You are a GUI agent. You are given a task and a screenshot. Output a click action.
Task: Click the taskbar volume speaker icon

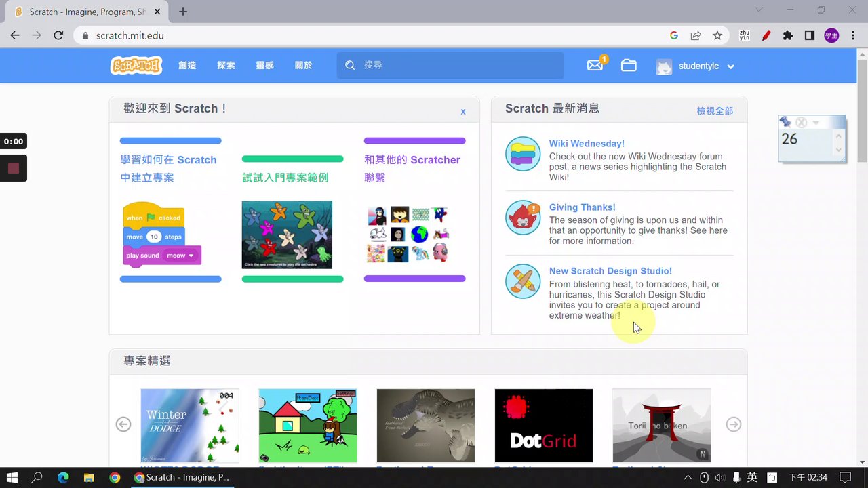(x=719, y=478)
